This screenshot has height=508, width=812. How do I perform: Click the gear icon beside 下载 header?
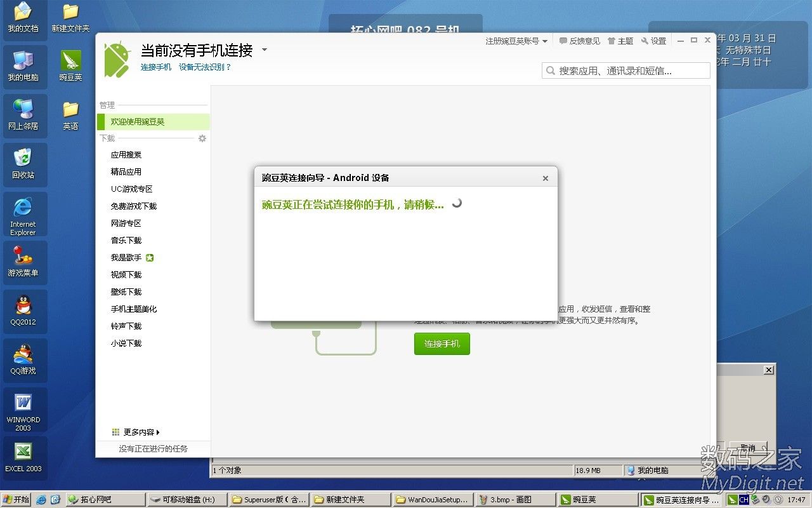click(202, 138)
